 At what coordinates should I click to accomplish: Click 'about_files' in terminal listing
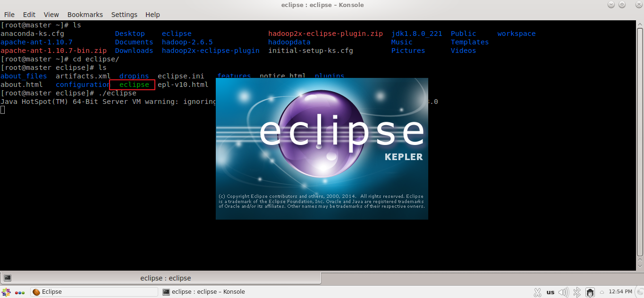pyautogui.click(x=24, y=76)
